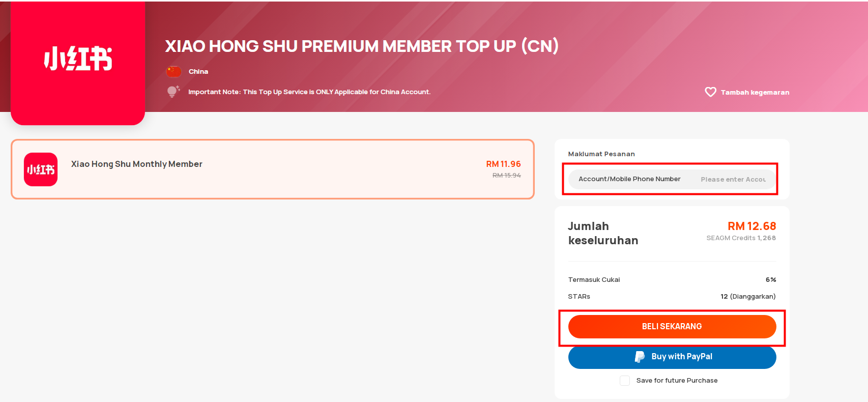868x402 pixels.
Task: Click the Tambah kegemaran link
Action: [755, 92]
